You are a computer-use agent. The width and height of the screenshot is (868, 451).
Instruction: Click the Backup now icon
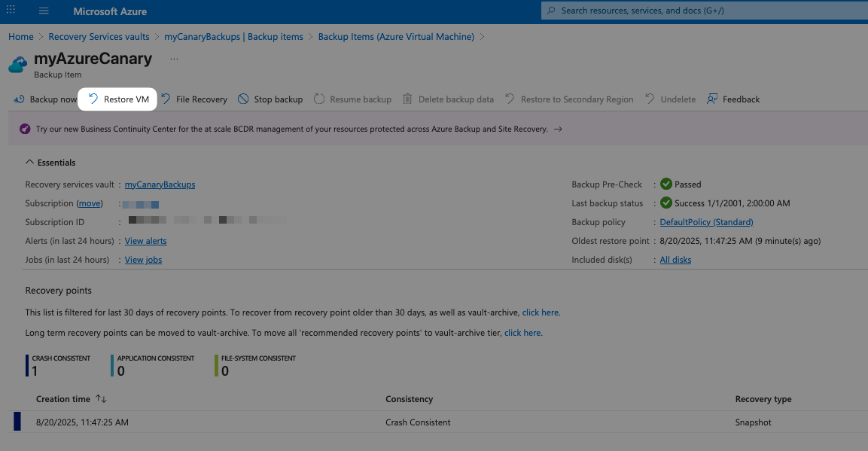point(20,99)
